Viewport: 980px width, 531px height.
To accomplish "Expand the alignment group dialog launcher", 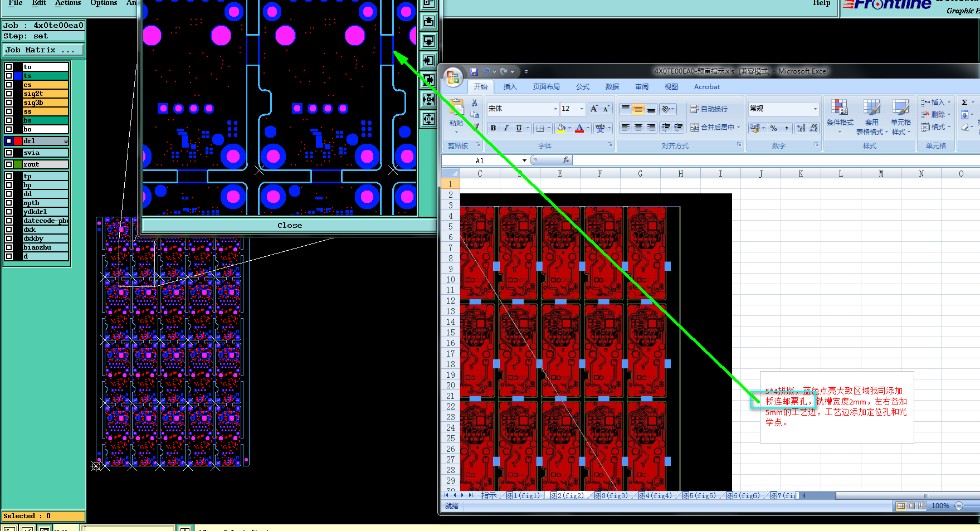I will tap(739, 144).
